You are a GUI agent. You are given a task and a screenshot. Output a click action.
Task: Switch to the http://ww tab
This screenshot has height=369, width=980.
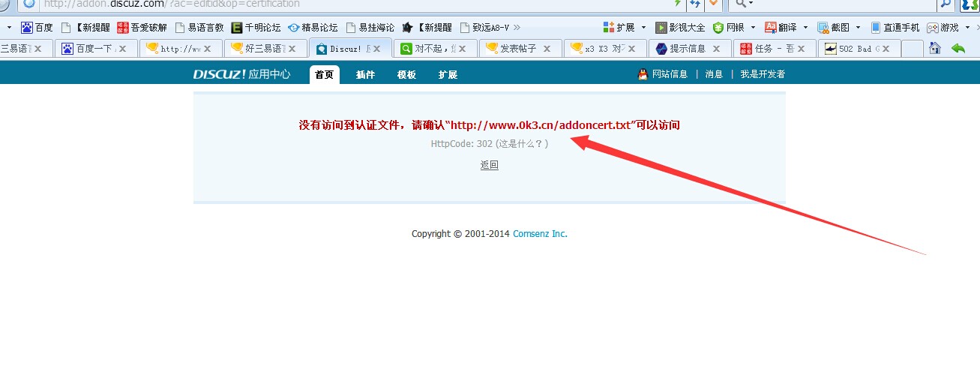click(181, 49)
